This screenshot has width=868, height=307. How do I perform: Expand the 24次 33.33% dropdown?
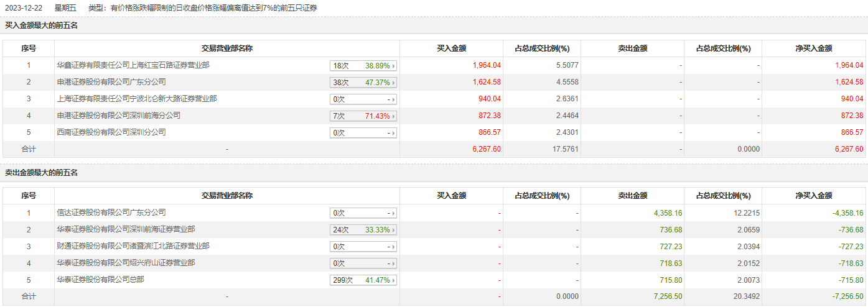pos(363,229)
